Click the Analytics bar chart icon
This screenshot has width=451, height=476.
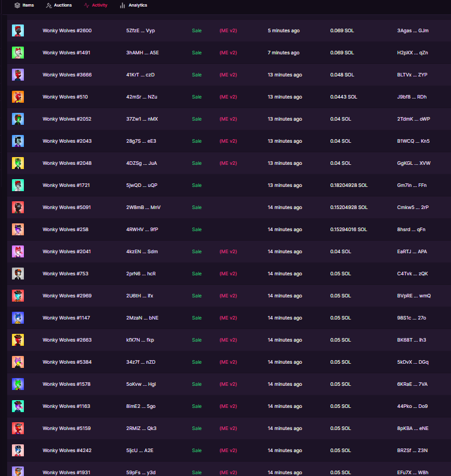coord(122,5)
